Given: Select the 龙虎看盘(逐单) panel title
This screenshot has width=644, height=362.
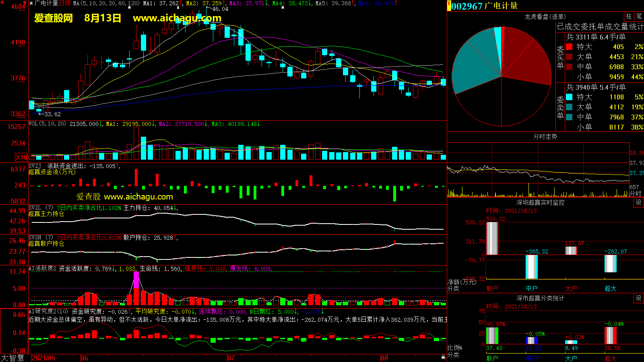Looking at the screenshot, I should coord(545,16).
